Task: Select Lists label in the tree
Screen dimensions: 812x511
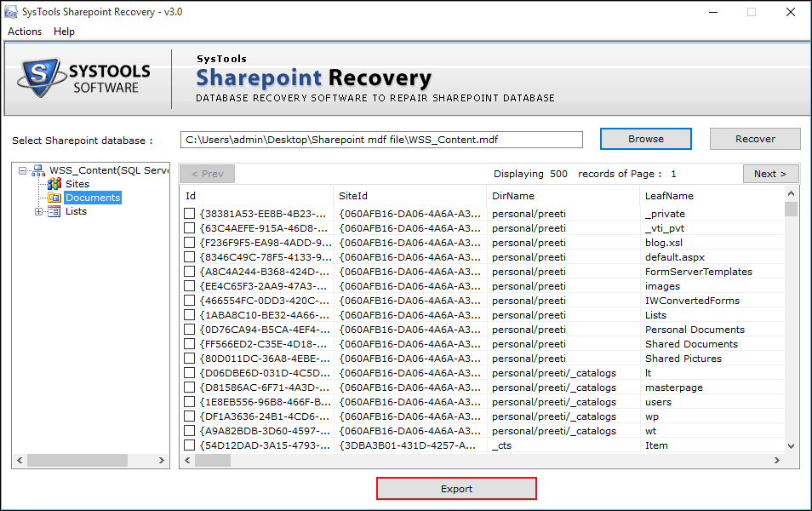Action: (76, 211)
